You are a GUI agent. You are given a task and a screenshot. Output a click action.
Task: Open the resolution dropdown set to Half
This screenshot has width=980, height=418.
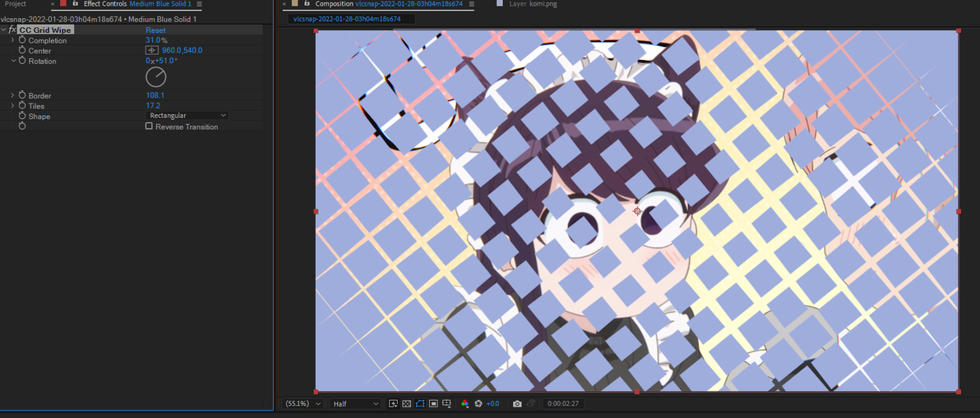coord(355,404)
